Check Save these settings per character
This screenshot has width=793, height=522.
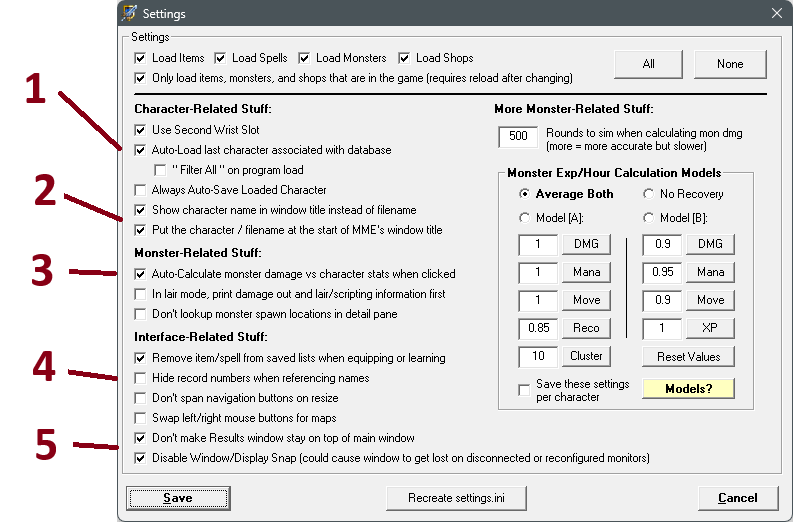click(525, 390)
